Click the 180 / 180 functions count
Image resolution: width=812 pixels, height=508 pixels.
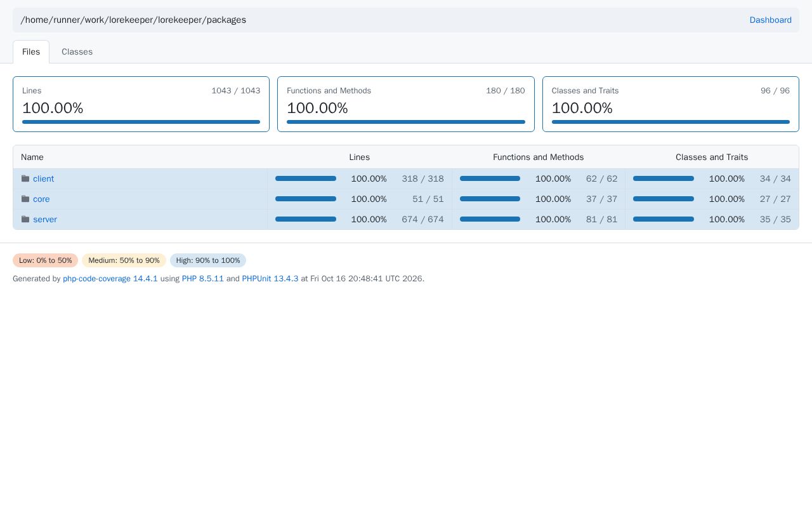pyautogui.click(x=506, y=91)
